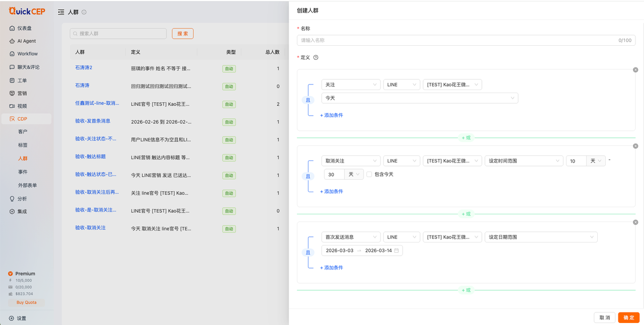
Task: Open the 取消关注 event dropdown
Action: (351, 161)
